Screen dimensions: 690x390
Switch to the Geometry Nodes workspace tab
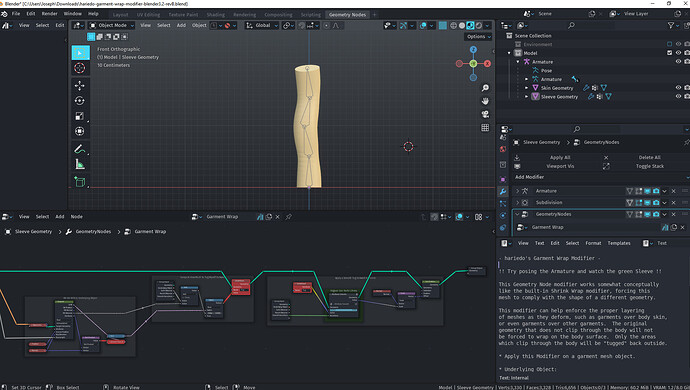coord(347,15)
